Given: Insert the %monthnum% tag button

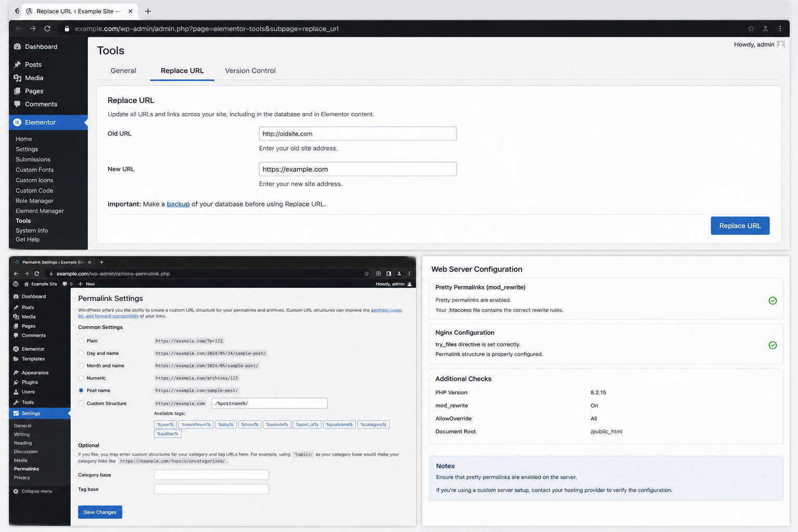Looking at the screenshot, I should coord(196,424).
